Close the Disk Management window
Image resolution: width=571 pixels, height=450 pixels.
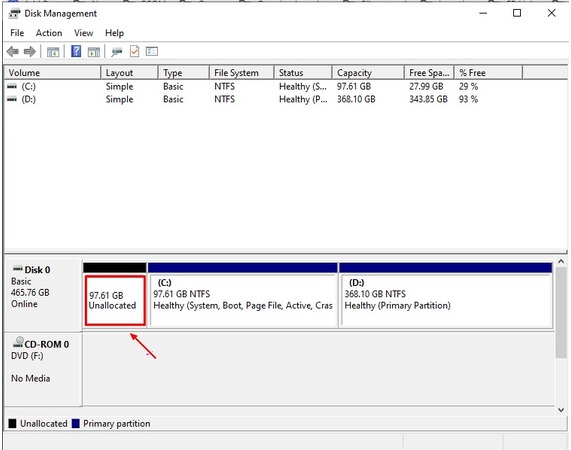(551, 13)
